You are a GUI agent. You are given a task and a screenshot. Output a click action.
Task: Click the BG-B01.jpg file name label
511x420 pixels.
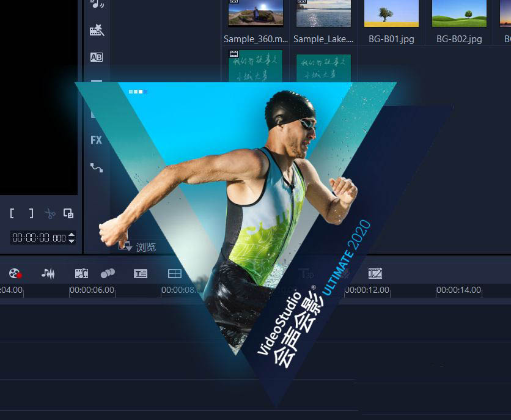coord(391,39)
